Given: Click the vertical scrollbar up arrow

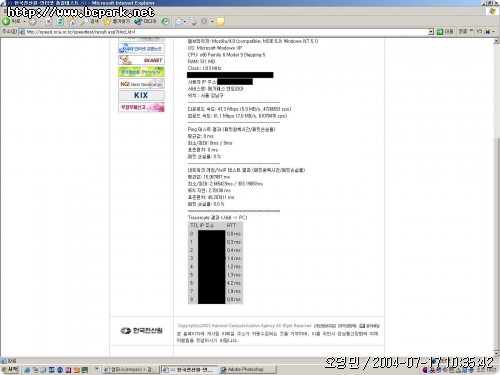Looking at the screenshot, I should click(497, 41).
